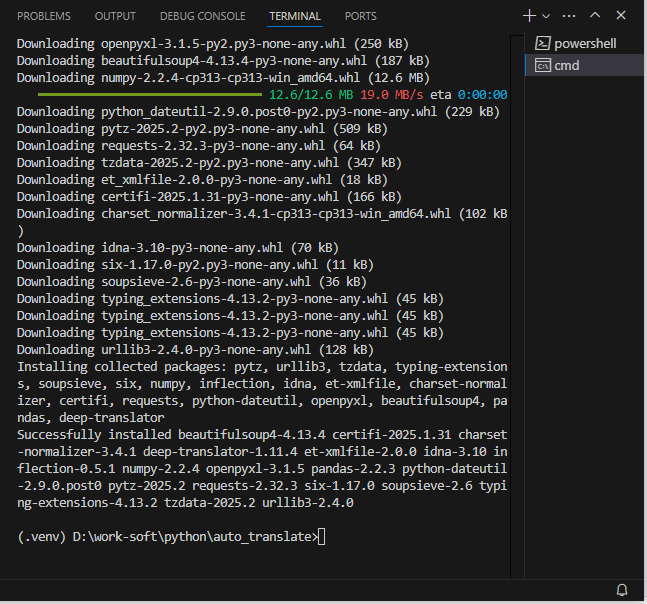Select the powershell terminal entry
This screenshot has width=647, height=604.
584,43
